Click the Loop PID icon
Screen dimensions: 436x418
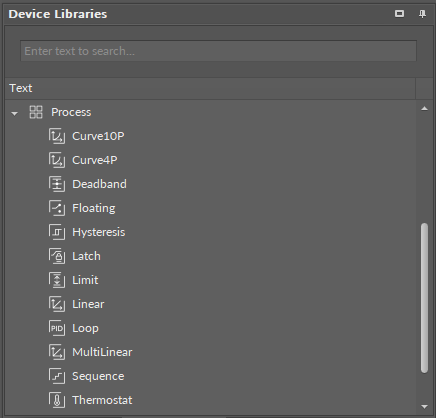click(57, 328)
